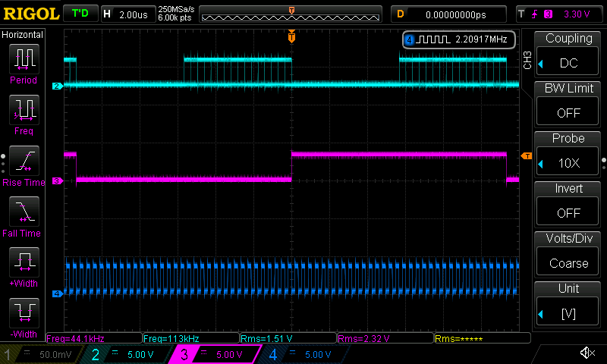
Task: Click the Rms=***** measurement
Action: coord(483,338)
